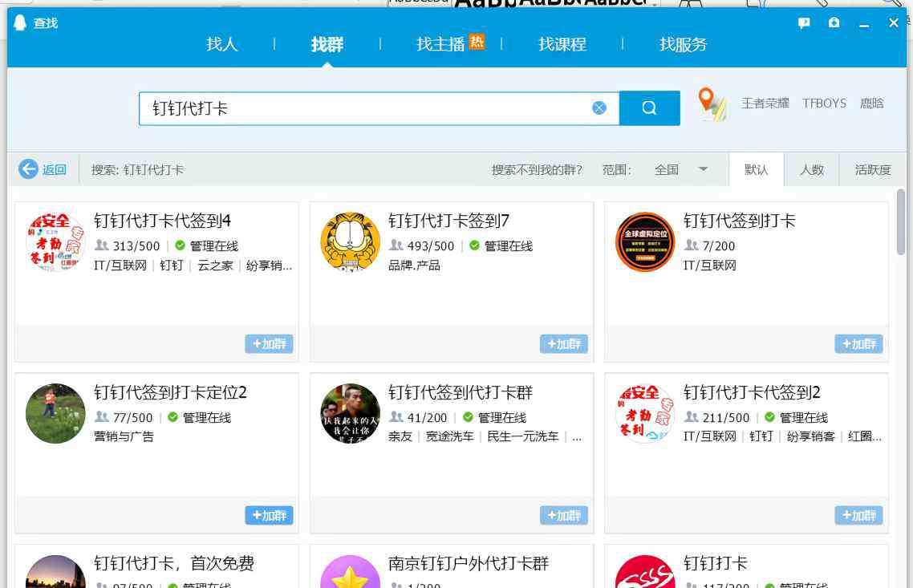Viewport: 913px width, 588px height.
Task: Join group 钉钉代签到打卡定位2 via 加群
Action: tap(269, 515)
